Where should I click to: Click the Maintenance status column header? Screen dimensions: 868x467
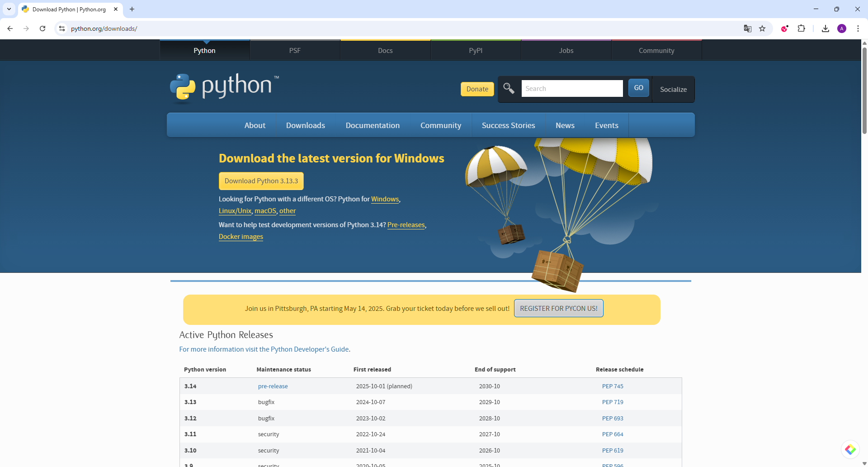tap(283, 369)
